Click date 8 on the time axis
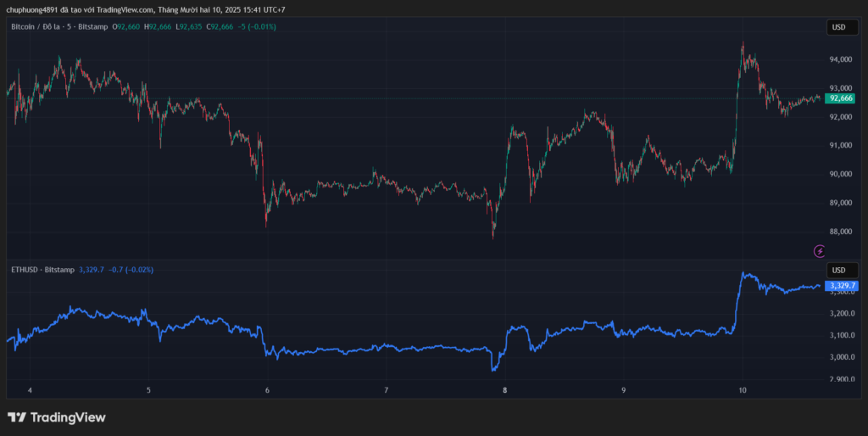Image resolution: width=868 pixels, height=436 pixels. (x=505, y=390)
